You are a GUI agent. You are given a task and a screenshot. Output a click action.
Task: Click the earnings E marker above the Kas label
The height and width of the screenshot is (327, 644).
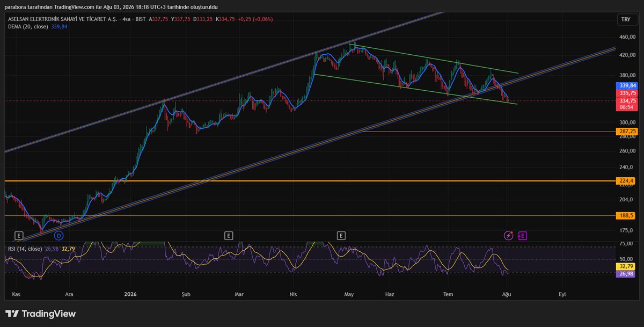tap(19, 235)
